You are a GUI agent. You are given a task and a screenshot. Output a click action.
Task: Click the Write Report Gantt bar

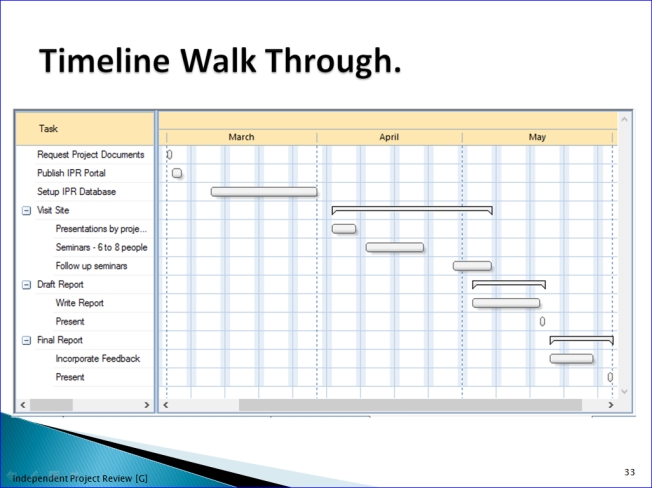click(x=505, y=303)
